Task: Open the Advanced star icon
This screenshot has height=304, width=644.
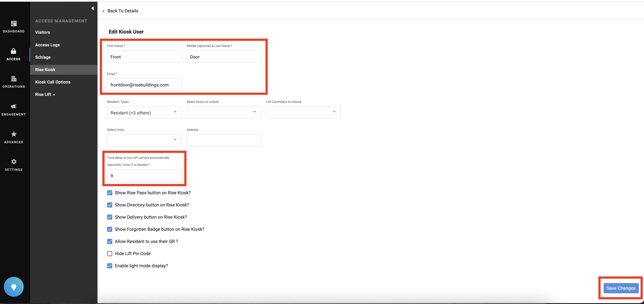Action: point(14,134)
